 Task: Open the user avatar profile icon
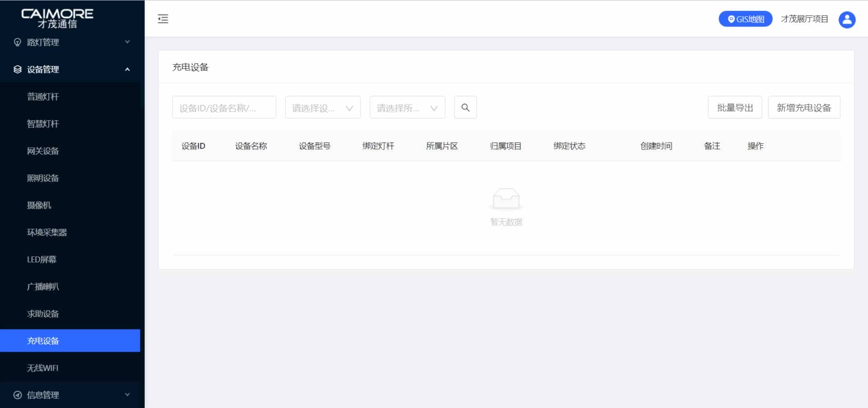[x=847, y=19]
